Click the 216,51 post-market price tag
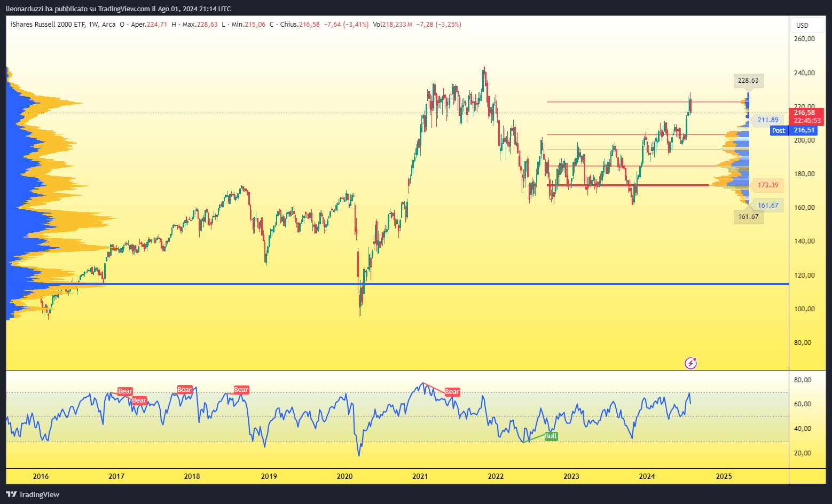 tap(804, 130)
